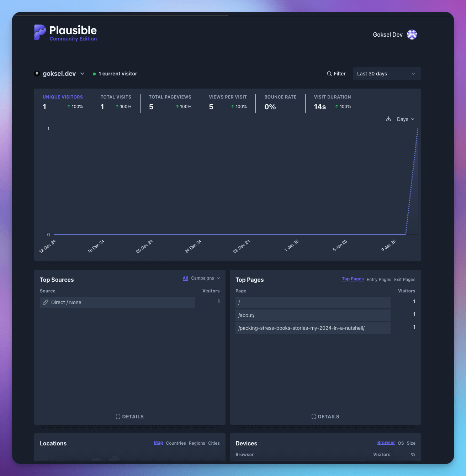
Task: Click the dotted line peak on the chart
Action: pos(418,128)
